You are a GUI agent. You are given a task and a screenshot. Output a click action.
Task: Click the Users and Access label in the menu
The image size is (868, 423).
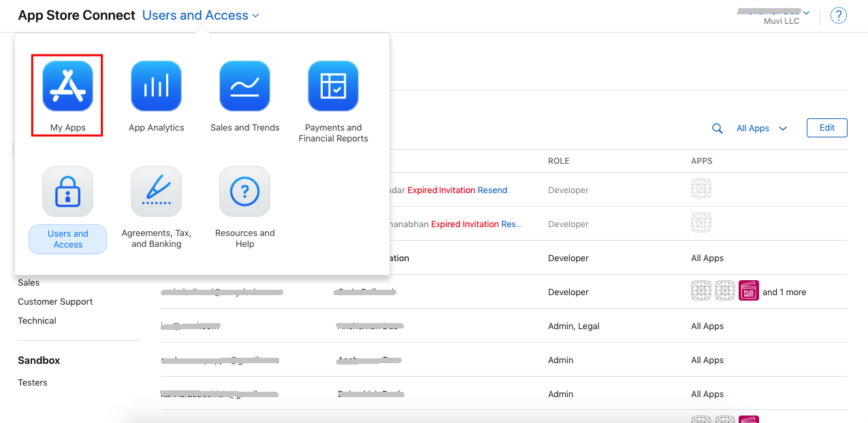[x=67, y=239]
